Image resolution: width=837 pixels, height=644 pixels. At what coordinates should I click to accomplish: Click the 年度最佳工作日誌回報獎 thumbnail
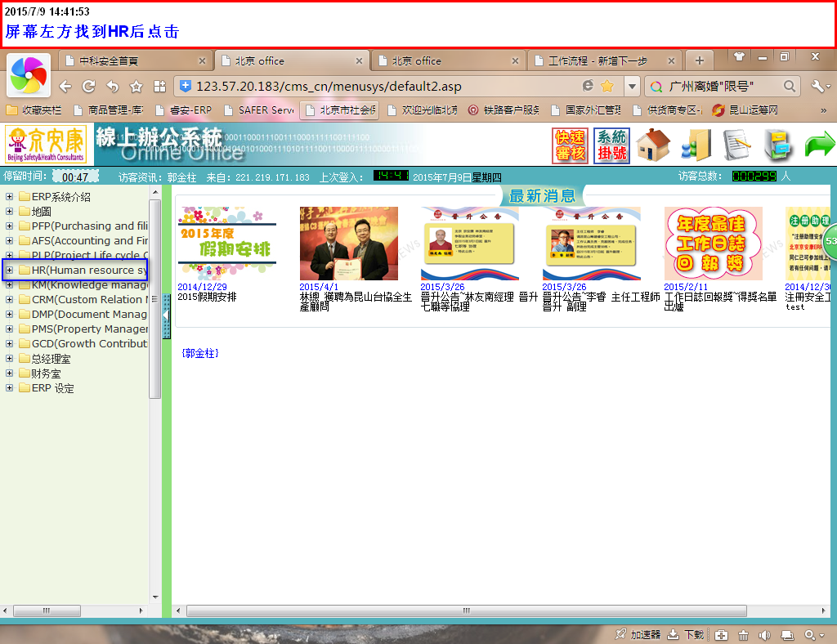[x=713, y=244]
